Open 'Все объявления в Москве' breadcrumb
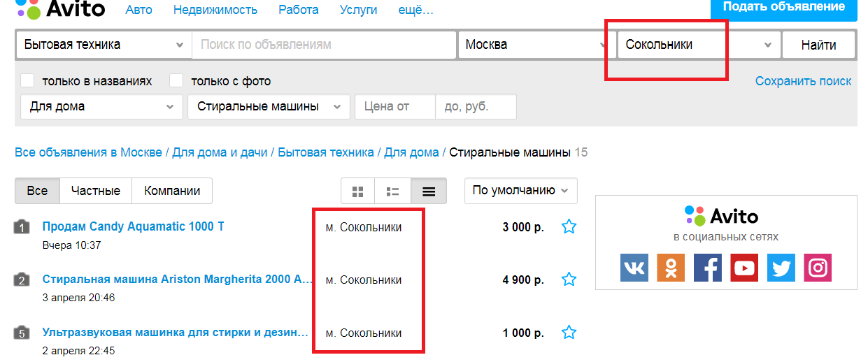Screen dimensions: 868x362 [88, 152]
